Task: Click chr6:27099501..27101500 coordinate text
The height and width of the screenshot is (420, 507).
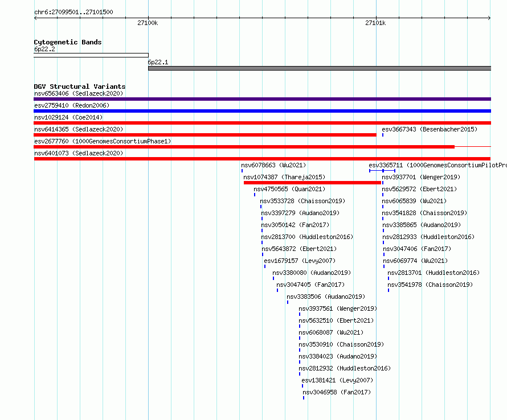Action: (73, 12)
